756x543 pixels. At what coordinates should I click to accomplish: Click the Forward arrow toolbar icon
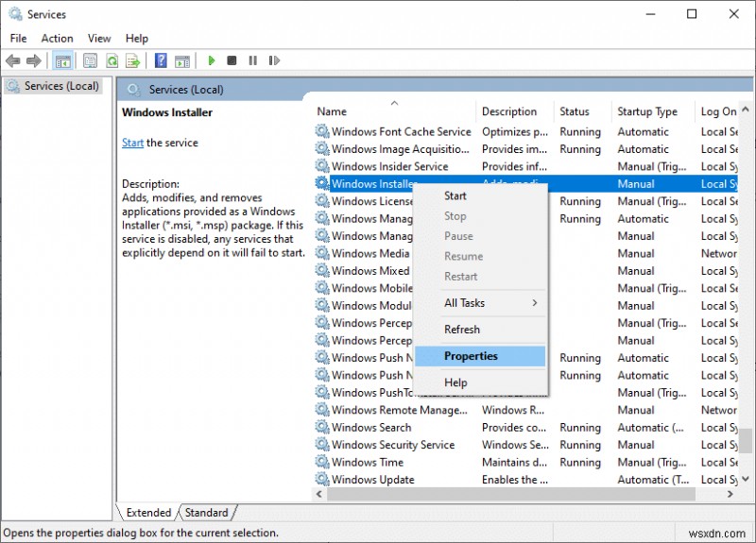coord(34,60)
